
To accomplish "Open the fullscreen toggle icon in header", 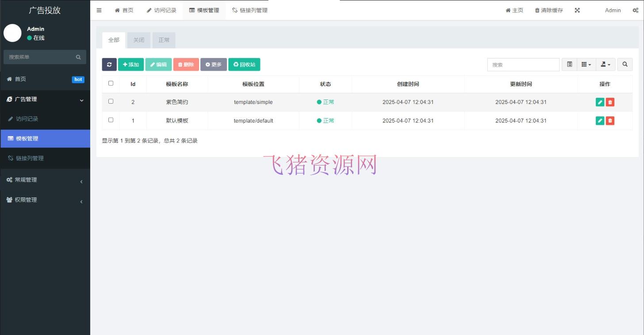I will (x=577, y=10).
